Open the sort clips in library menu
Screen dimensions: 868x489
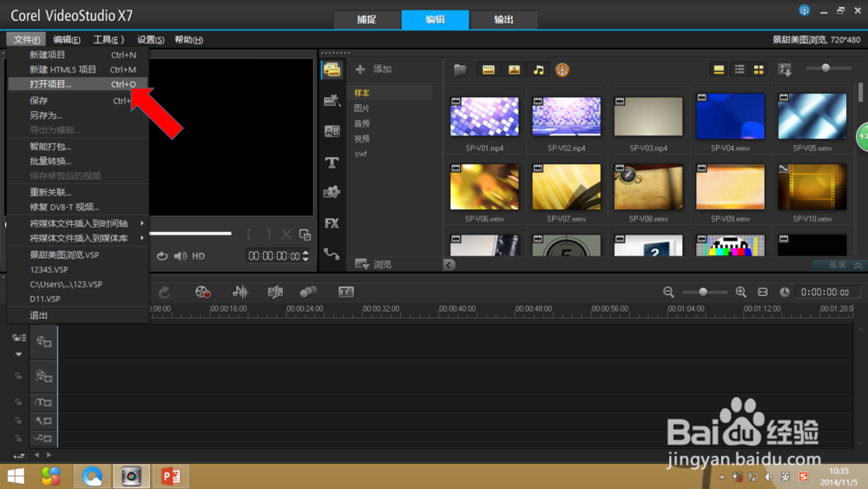point(785,69)
